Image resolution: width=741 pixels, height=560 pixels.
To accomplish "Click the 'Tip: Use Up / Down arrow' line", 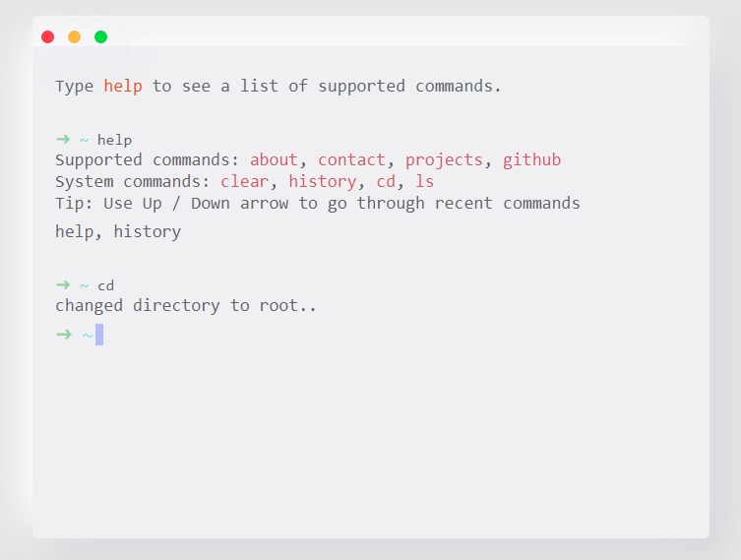I will pyautogui.click(x=317, y=203).
